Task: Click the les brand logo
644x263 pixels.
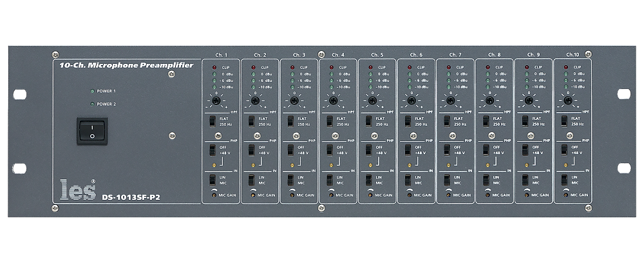Action: pyautogui.click(x=78, y=190)
